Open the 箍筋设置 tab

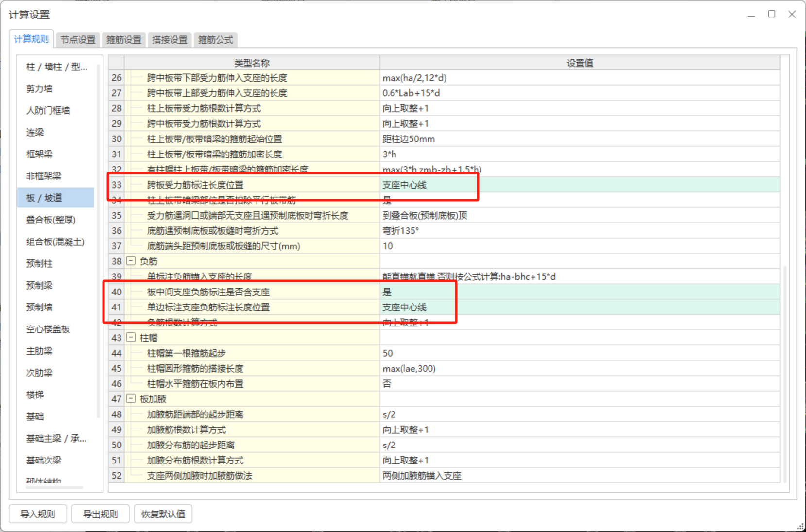coord(124,40)
